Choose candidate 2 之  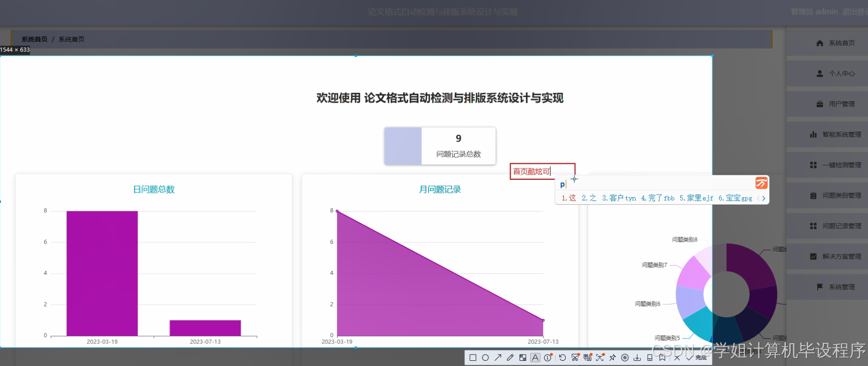coord(589,198)
